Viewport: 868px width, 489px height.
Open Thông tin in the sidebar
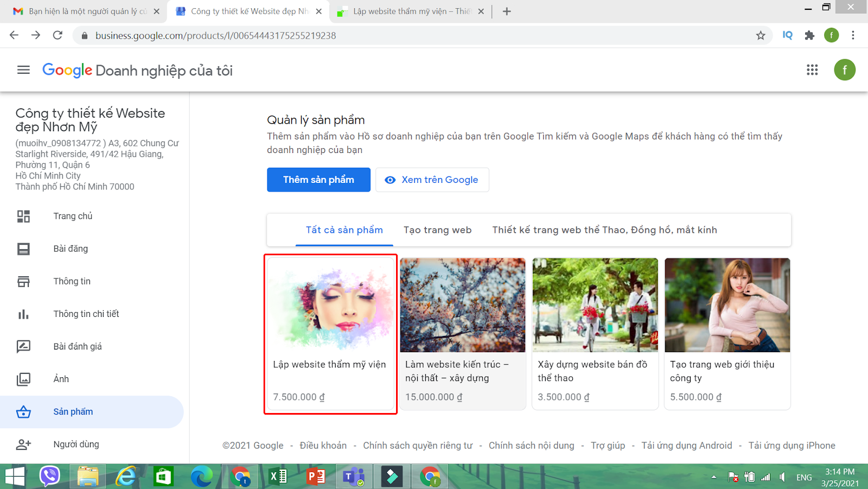(72, 281)
